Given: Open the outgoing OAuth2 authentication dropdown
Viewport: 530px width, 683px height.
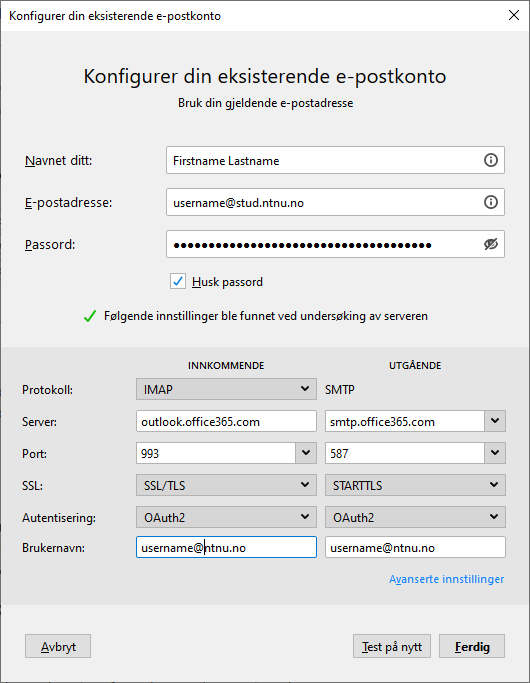Looking at the screenshot, I should coord(415,517).
